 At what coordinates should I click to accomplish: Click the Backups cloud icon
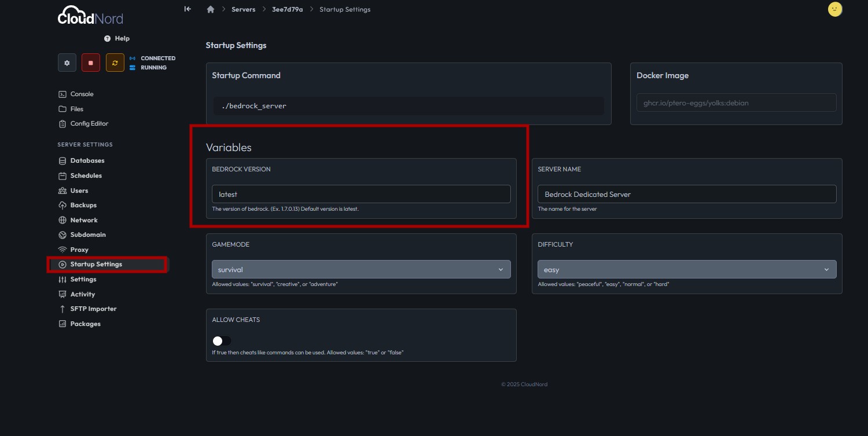click(62, 205)
